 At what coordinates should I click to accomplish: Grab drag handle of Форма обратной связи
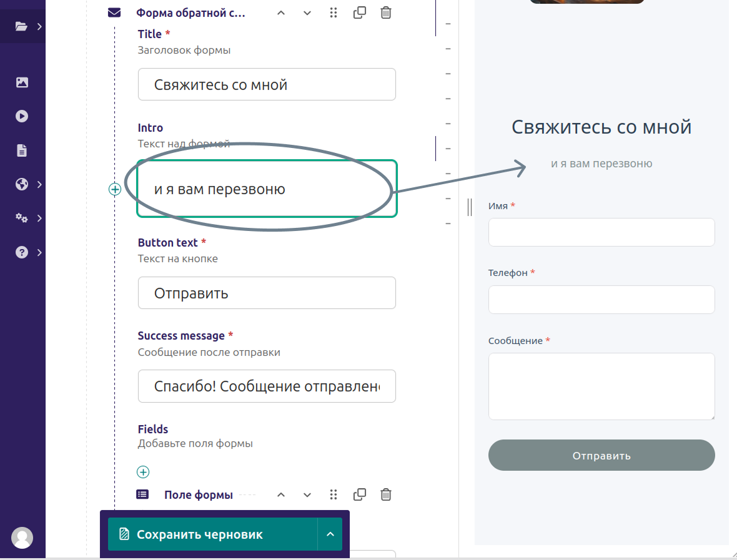(334, 12)
